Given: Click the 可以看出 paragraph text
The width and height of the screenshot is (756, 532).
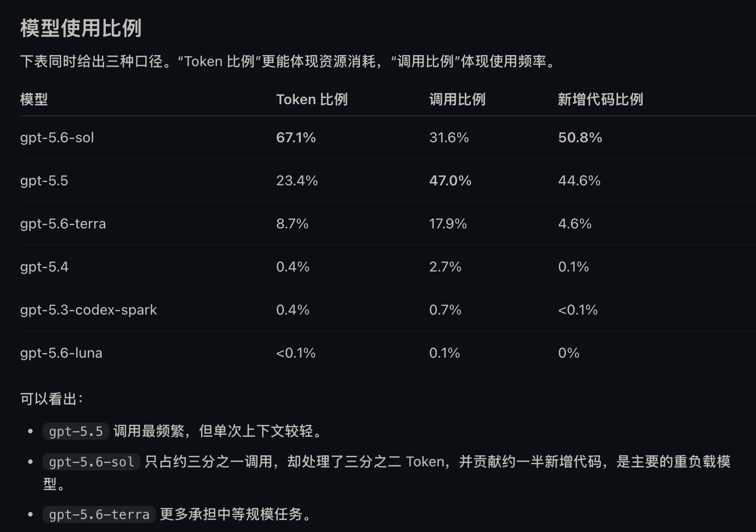Looking at the screenshot, I should [x=52, y=399].
